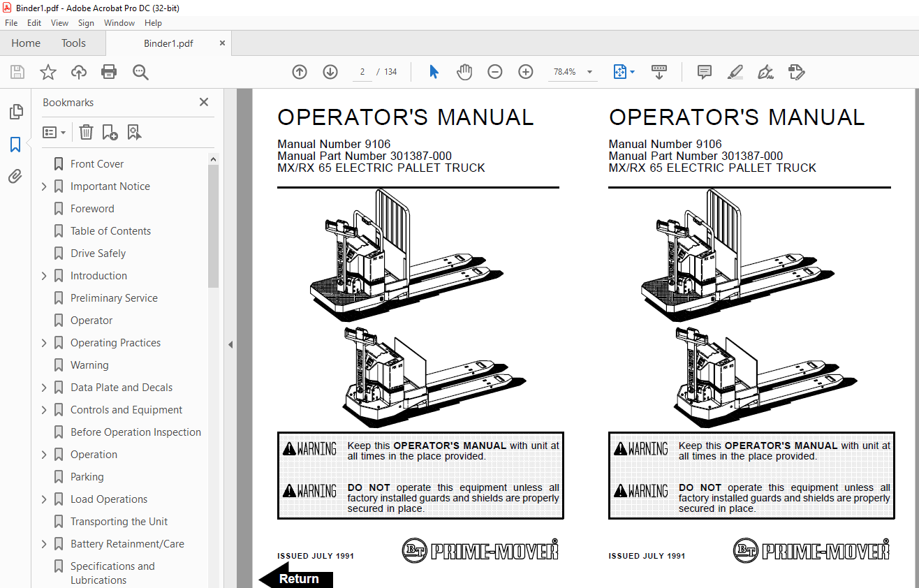919x588 pixels.
Task: Switch to the Tools tab
Action: click(x=73, y=43)
